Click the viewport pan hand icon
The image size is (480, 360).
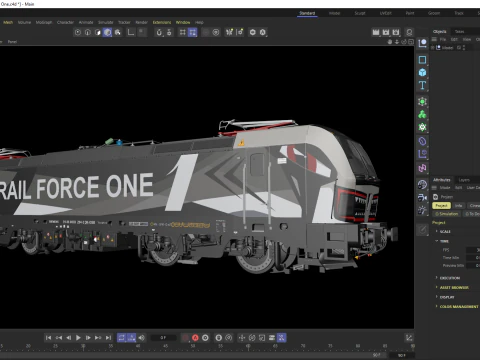390,42
